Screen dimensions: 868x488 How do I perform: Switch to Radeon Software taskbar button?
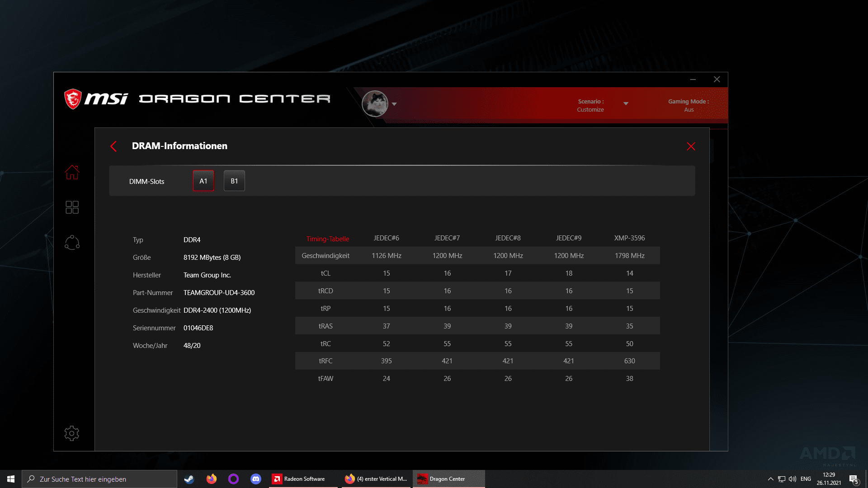(x=303, y=479)
